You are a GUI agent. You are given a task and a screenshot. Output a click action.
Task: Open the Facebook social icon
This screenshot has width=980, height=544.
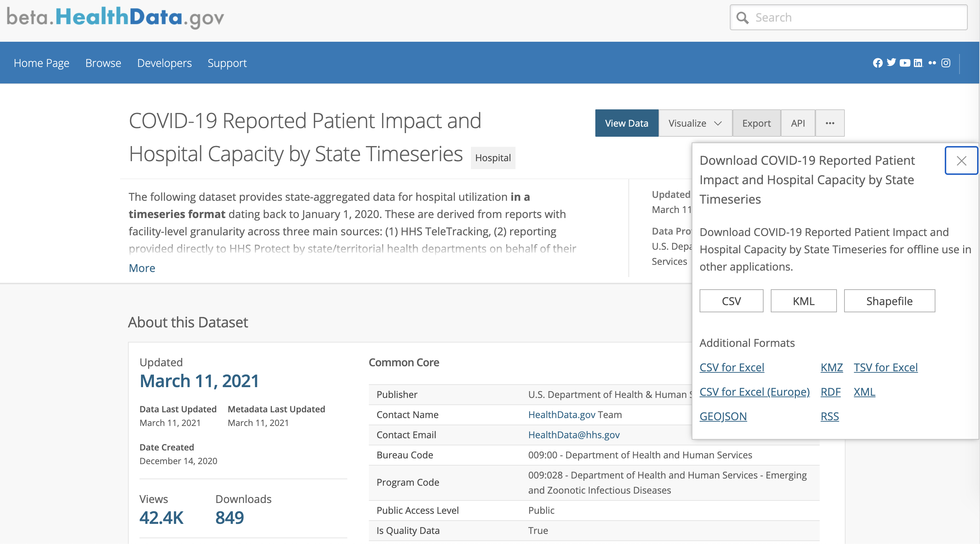(x=877, y=63)
